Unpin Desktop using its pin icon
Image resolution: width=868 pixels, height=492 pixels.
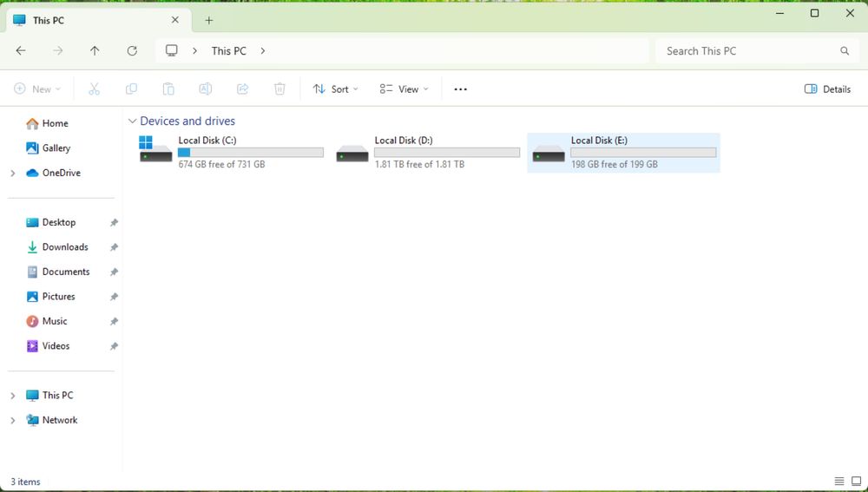pos(114,222)
